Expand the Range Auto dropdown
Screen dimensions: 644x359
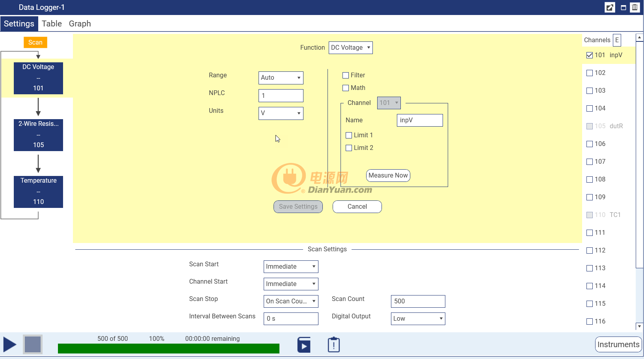click(281, 78)
